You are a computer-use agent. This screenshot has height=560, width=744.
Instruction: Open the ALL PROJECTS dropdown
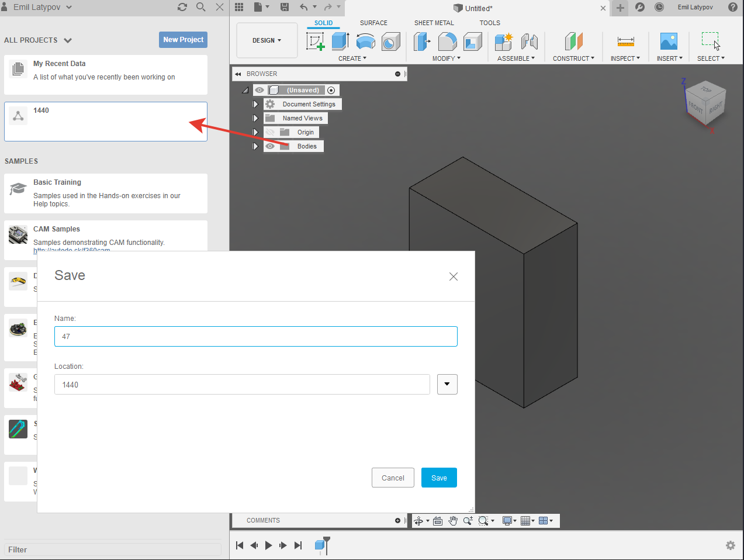[38, 40]
